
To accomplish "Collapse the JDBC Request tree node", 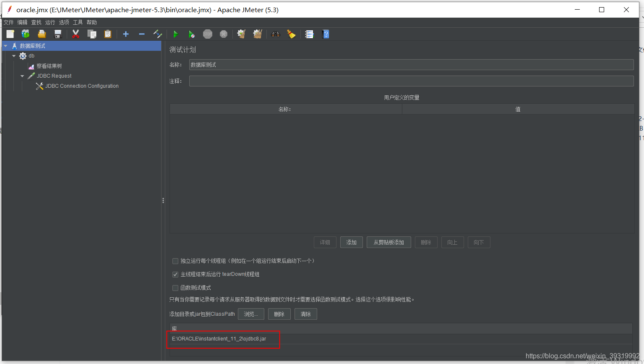I will (x=22, y=76).
